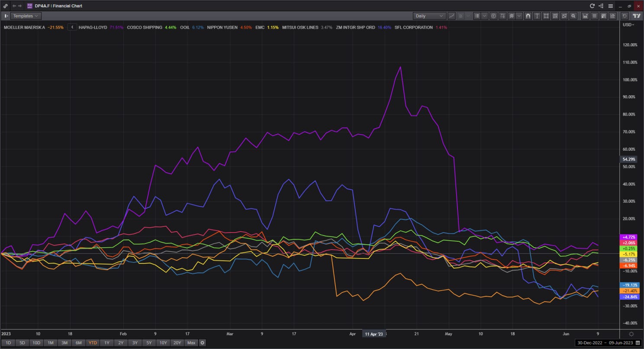Open the calendar icon by date range
The height and width of the screenshot is (349, 644).
tap(638, 343)
